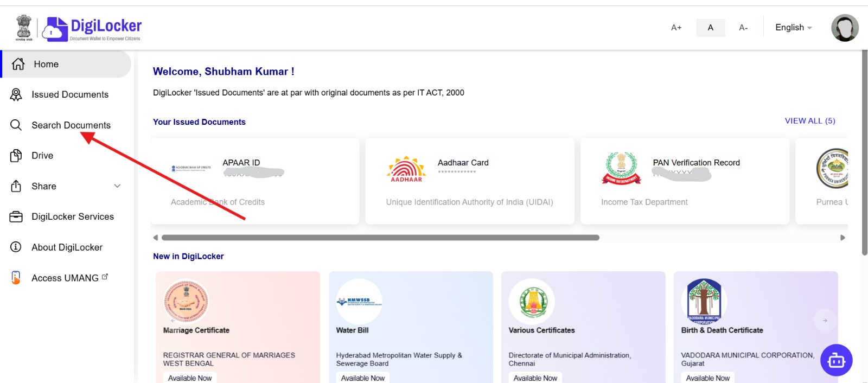Screen dimensions: 868x383
Task: Open the Various Certificates card
Action: click(583, 327)
